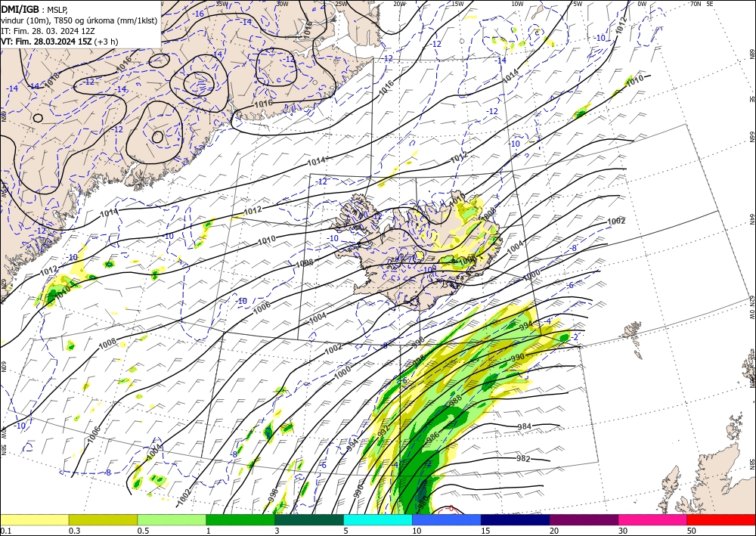Click the legend value '20'

pos(554,531)
